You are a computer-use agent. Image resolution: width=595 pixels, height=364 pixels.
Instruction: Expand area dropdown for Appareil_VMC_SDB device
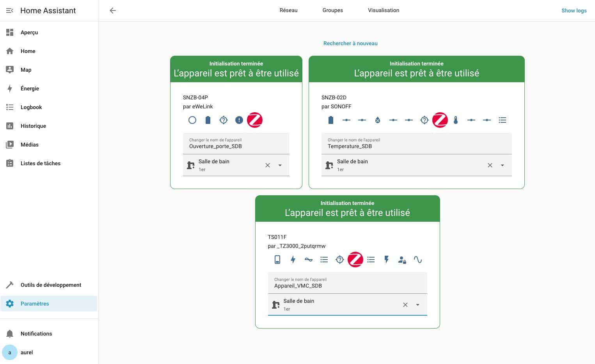click(x=418, y=305)
